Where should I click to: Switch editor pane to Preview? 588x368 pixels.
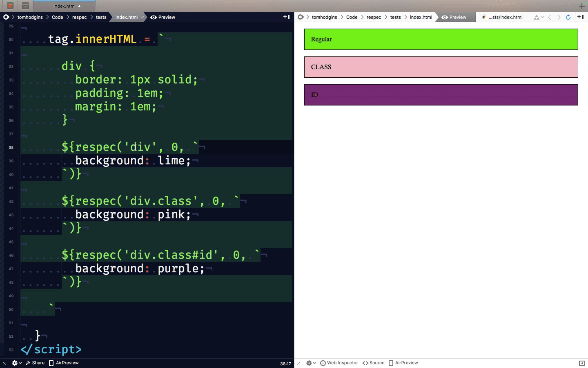(163, 17)
